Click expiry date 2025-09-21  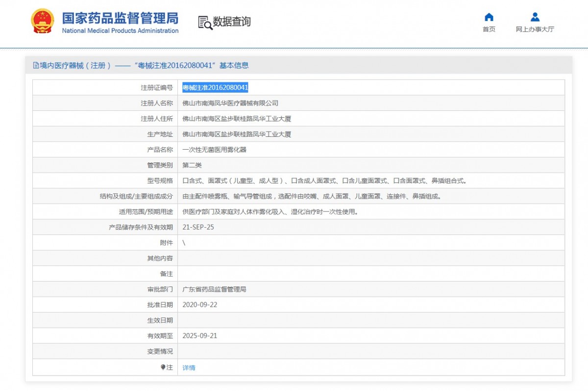199,336
